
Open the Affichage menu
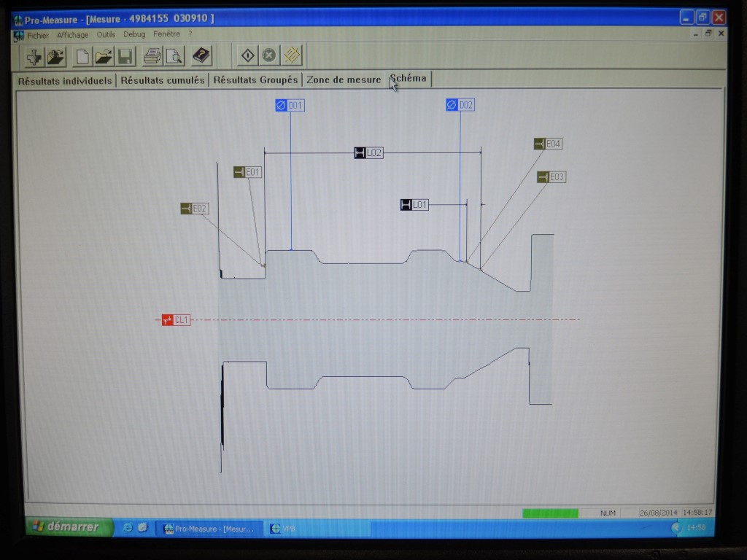click(72, 35)
